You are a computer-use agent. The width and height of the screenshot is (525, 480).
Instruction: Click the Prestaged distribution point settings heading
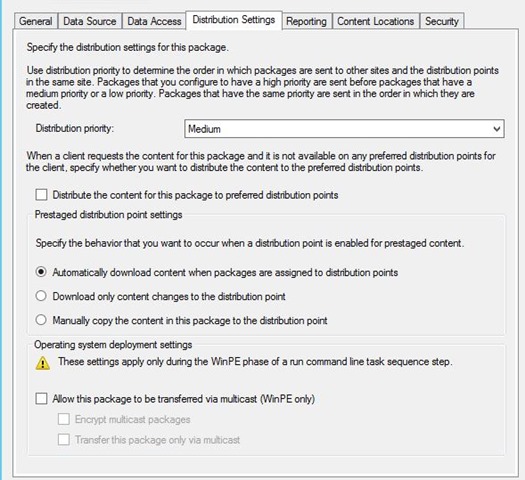tap(108, 215)
